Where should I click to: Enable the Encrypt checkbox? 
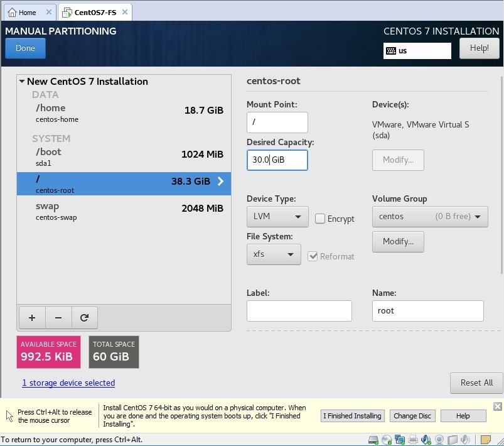(x=320, y=219)
